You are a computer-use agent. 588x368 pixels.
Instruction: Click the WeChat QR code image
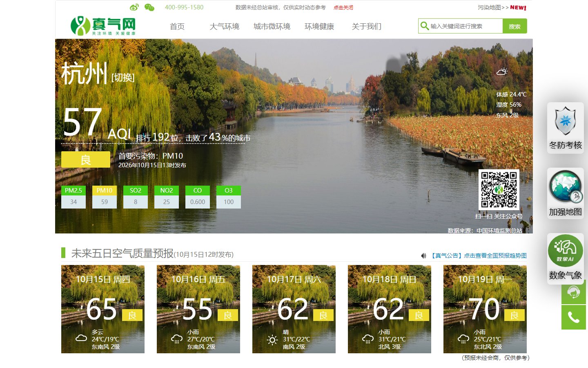pos(499,190)
